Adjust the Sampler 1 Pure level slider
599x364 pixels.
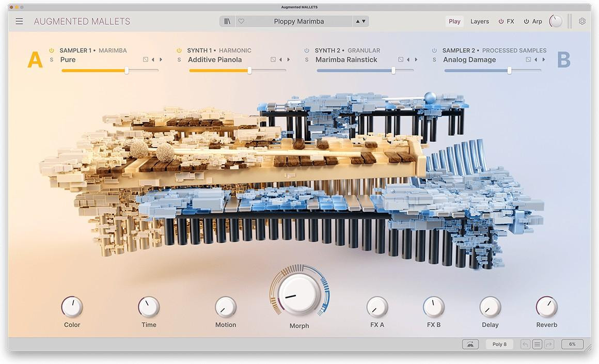pyautogui.click(x=127, y=71)
